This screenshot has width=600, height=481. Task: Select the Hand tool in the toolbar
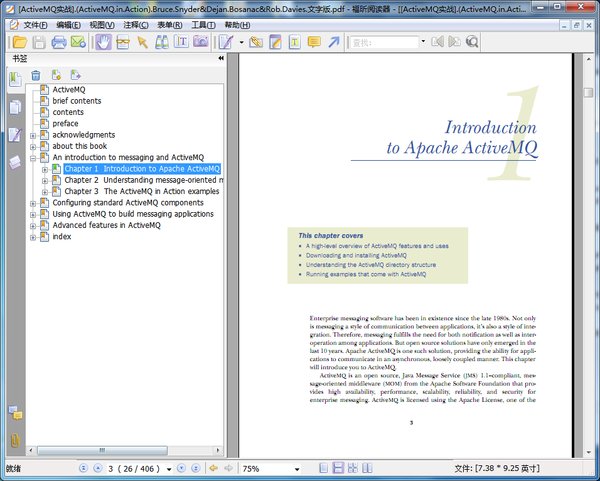103,42
